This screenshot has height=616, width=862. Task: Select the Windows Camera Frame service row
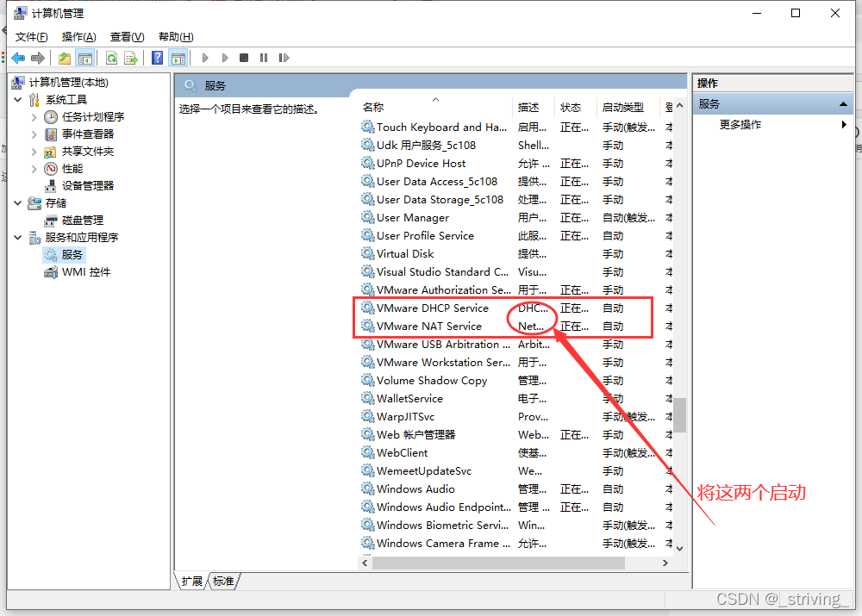click(x=516, y=544)
